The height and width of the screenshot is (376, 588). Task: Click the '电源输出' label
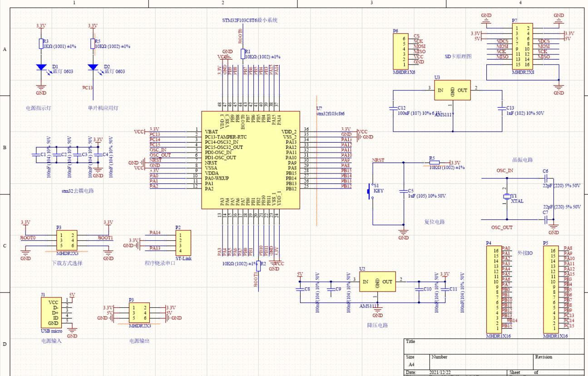tap(139, 341)
